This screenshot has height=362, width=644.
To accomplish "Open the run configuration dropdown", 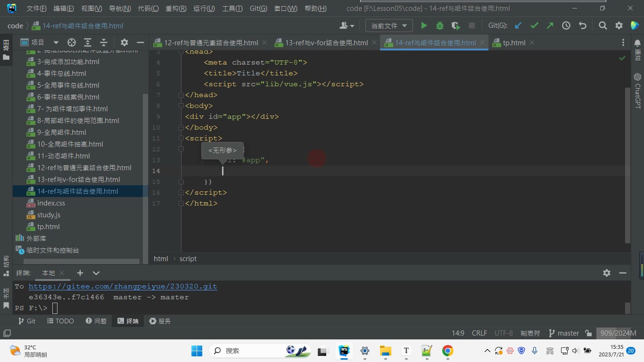I will 388,25.
